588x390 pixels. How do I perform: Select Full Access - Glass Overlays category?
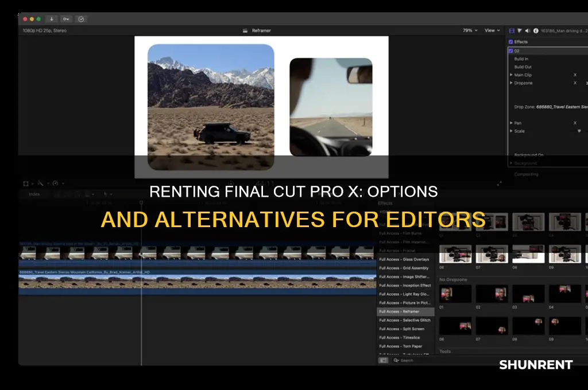click(x=405, y=259)
